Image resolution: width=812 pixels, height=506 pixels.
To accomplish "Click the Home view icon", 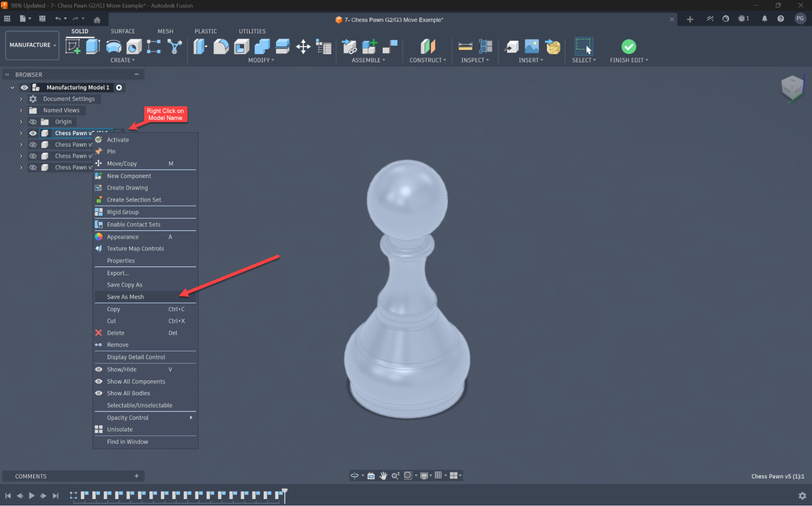I will point(97,19).
